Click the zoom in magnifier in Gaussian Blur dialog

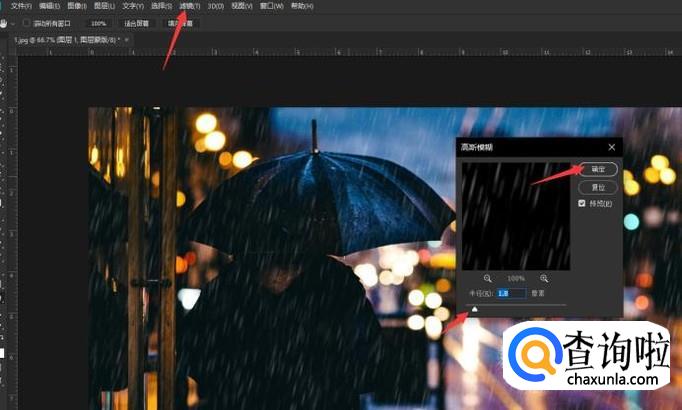pos(545,278)
